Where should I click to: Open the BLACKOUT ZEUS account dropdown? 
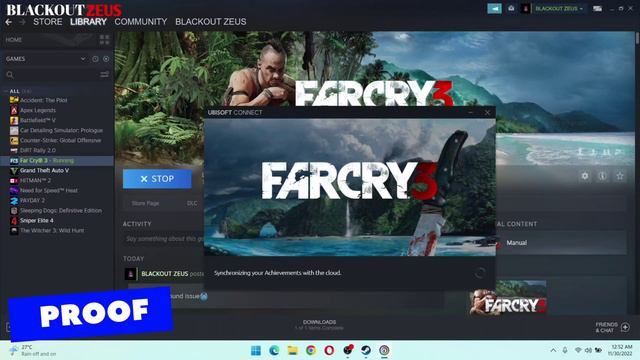(x=559, y=9)
